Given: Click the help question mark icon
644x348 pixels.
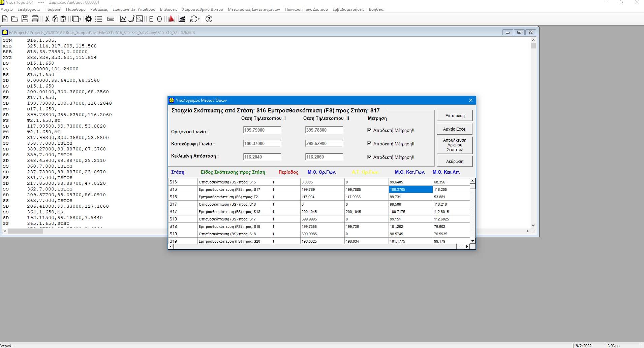Looking at the screenshot, I should pos(209,19).
